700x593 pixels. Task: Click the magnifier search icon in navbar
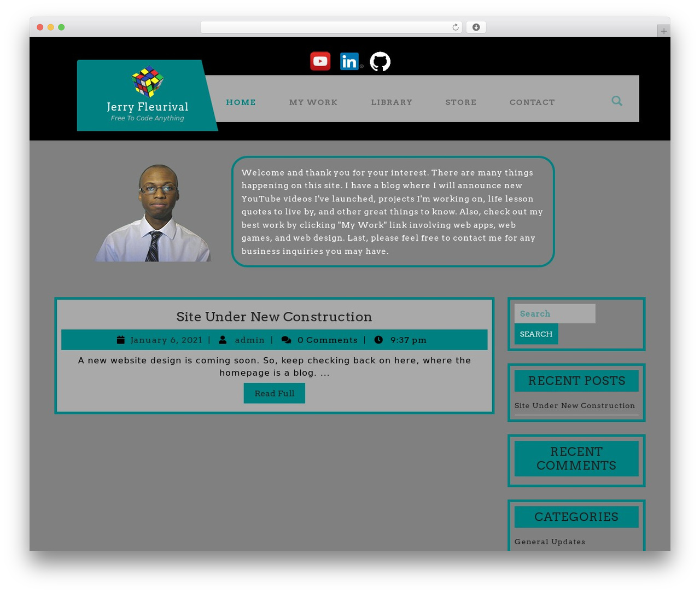coord(617,101)
